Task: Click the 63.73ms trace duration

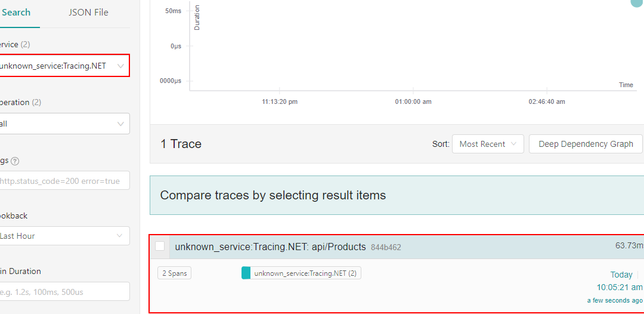Action: pos(629,245)
